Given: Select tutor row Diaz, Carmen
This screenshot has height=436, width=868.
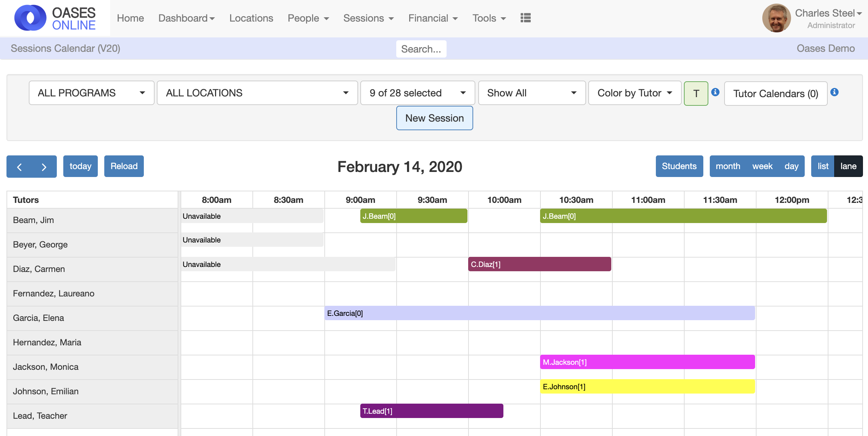Looking at the screenshot, I should (92, 269).
